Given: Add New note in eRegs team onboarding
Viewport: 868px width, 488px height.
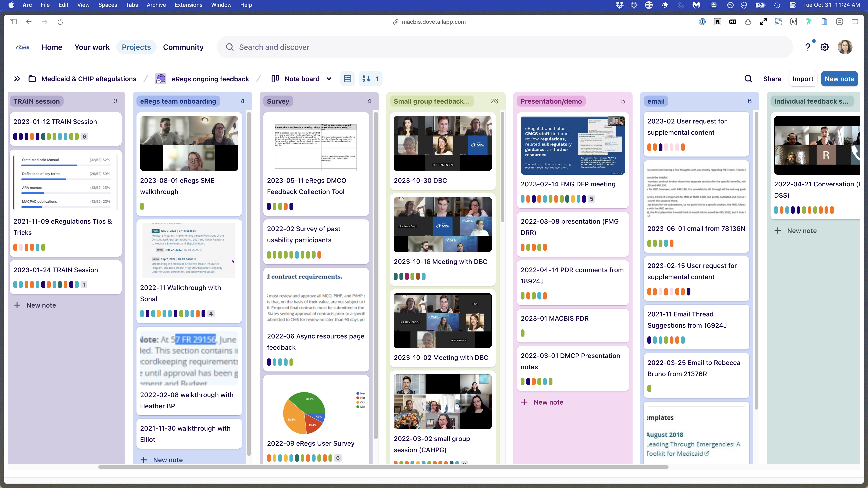Looking at the screenshot, I should pyautogui.click(x=161, y=460).
